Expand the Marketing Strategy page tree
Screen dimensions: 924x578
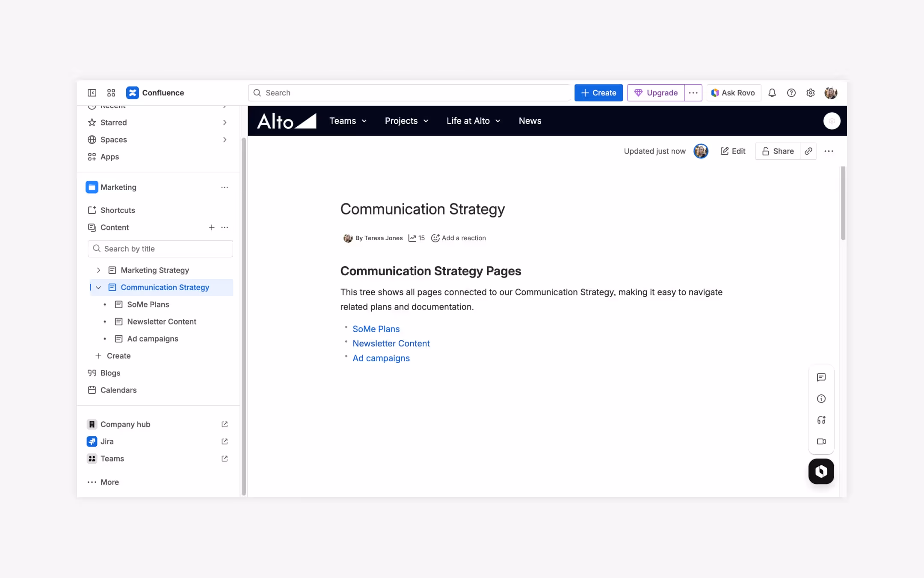tap(98, 270)
